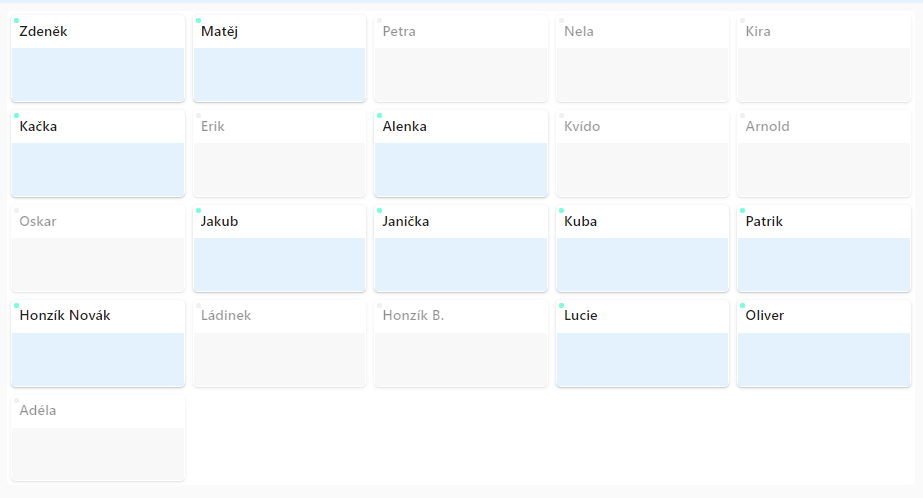Select Alenka's active card

click(x=461, y=154)
